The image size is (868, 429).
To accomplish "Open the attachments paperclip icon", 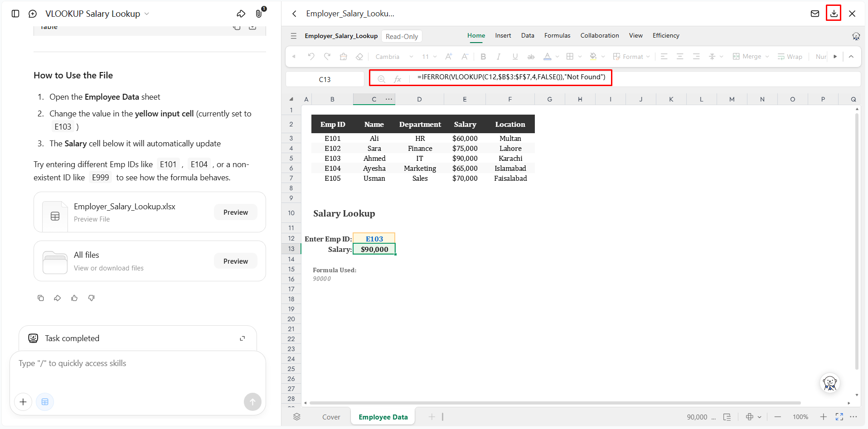I will [259, 14].
